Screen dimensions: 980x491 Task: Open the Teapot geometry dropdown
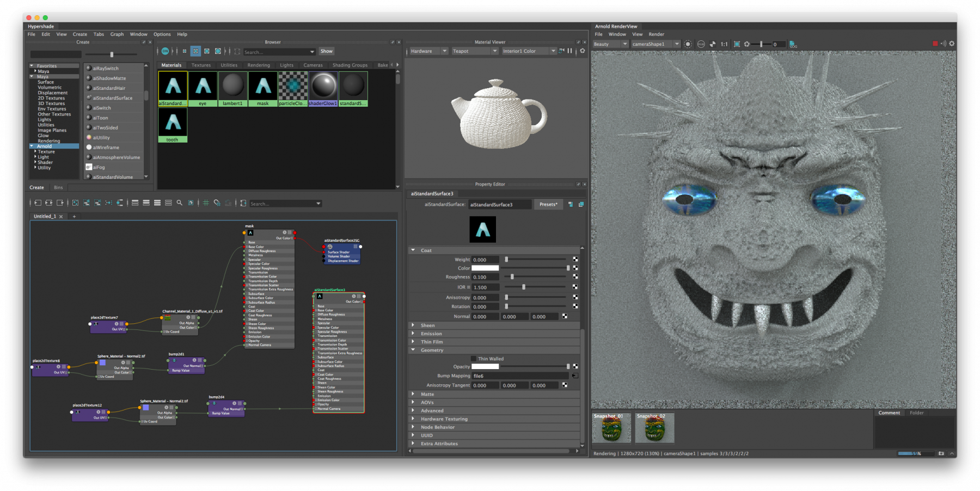(x=475, y=51)
